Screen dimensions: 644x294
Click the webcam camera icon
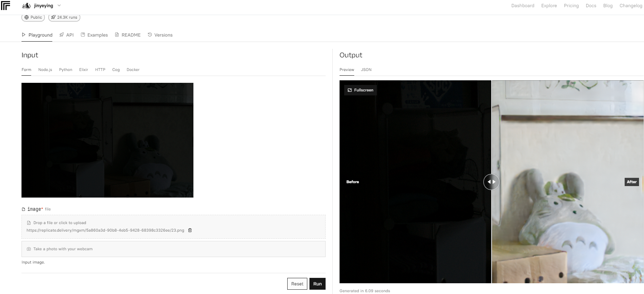click(29, 249)
